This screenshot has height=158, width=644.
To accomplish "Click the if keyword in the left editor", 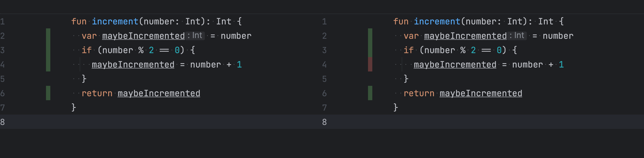I will [x=86, y=50].
